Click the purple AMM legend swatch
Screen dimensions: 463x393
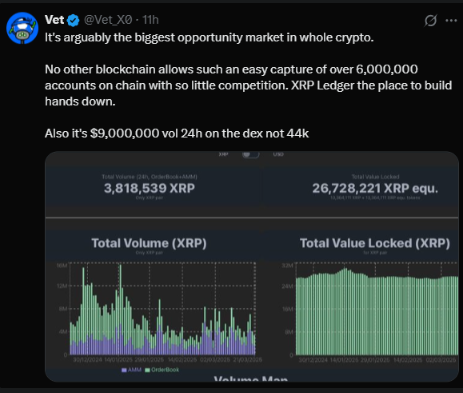click(x=124, y=370)
